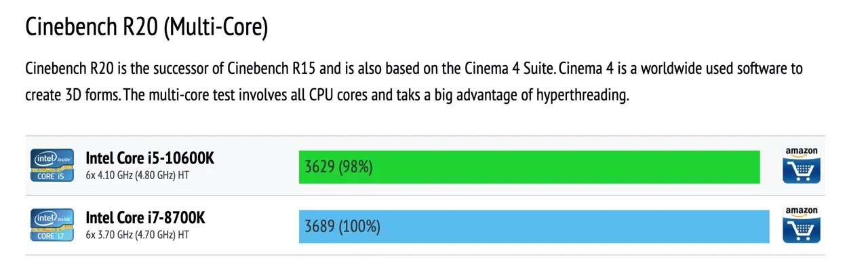The image size is (868, 266).
Task: Click the 3689 (100%) score label
Action: click(x=342, y=226)
